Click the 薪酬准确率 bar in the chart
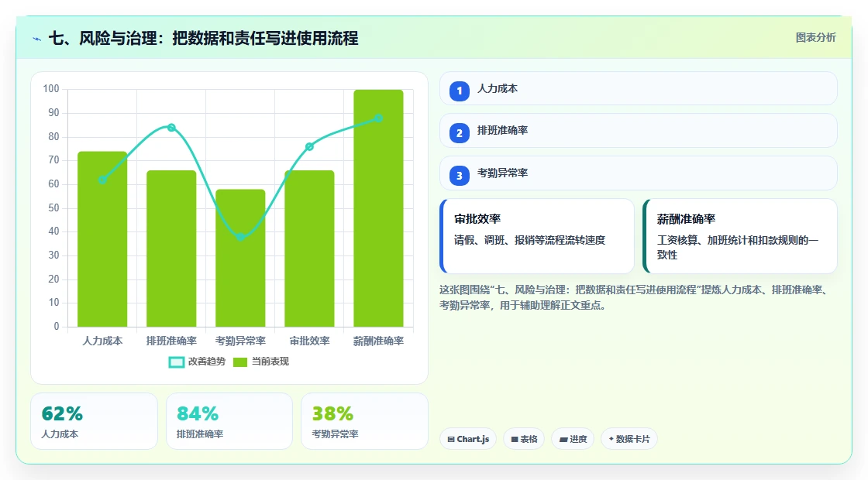This screenshot has height=480, width=868. [x=379, y=208]
